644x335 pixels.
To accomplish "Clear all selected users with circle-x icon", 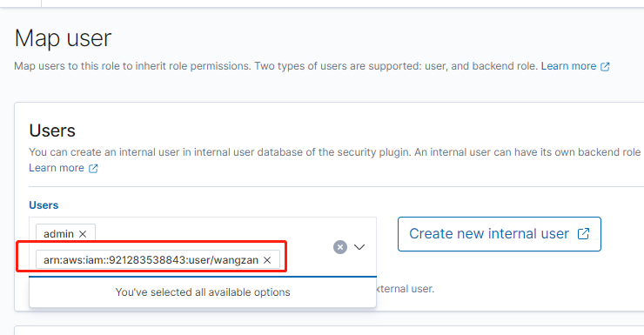I will coord(340,247).
